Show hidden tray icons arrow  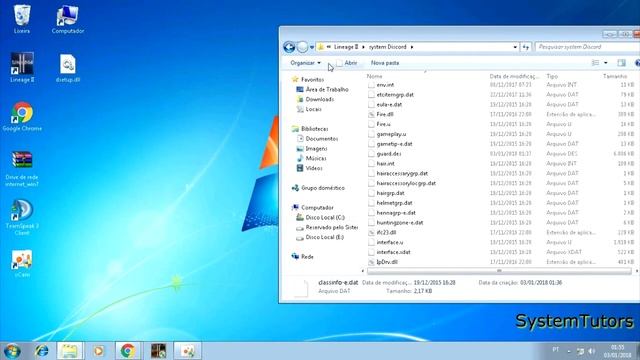(569, 351)
